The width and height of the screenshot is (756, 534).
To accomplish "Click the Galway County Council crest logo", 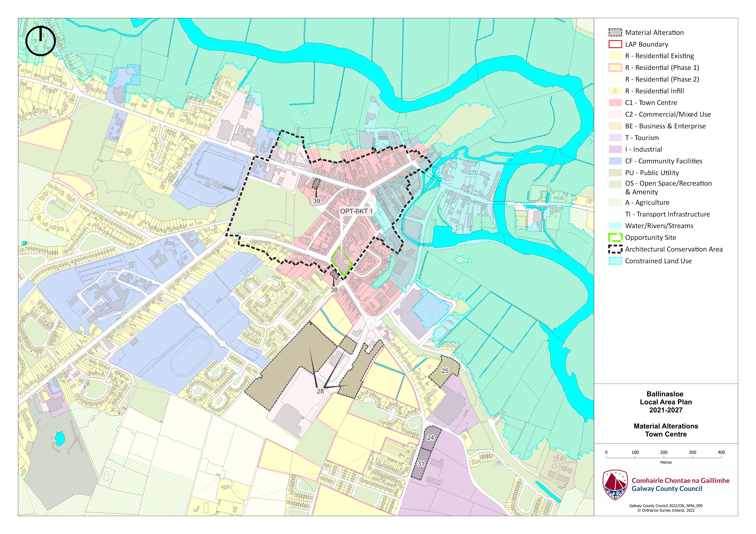I will tap(615, 485).
